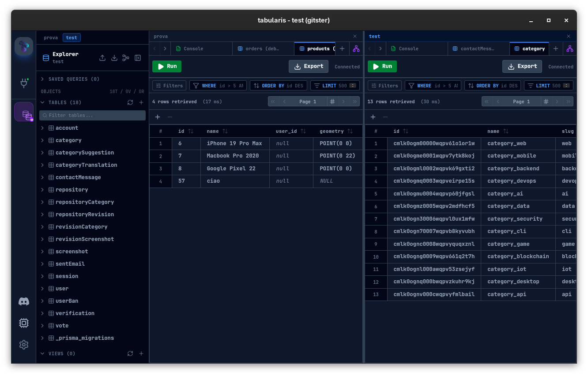The height and width of the screenshot is (376, 588).
Task: Click the add row plus in products grid
Action: pos(158,117)
